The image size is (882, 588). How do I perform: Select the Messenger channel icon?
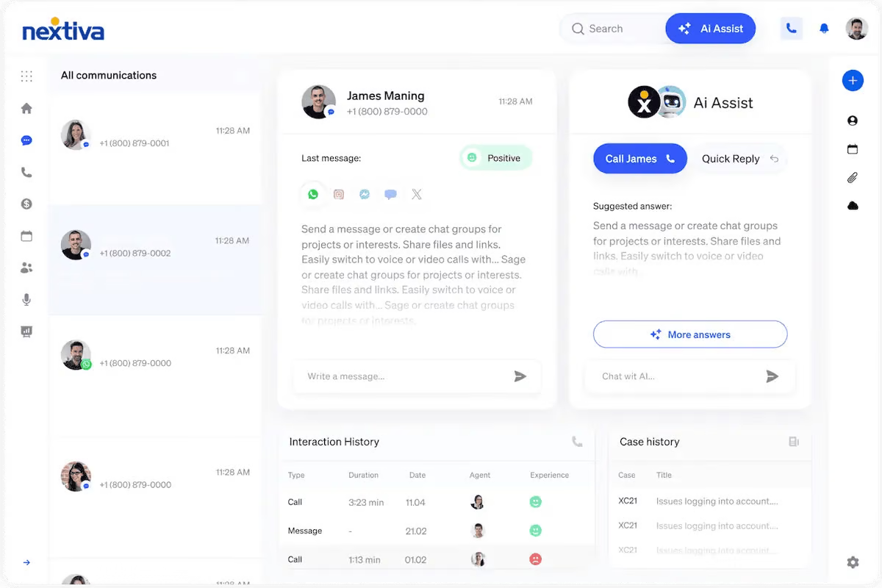point(365,194)
